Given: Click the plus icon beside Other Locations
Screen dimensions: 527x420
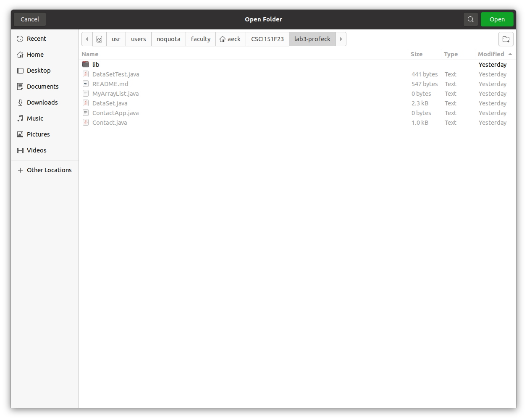Looking at the screenshot, I should coord(20,170).
